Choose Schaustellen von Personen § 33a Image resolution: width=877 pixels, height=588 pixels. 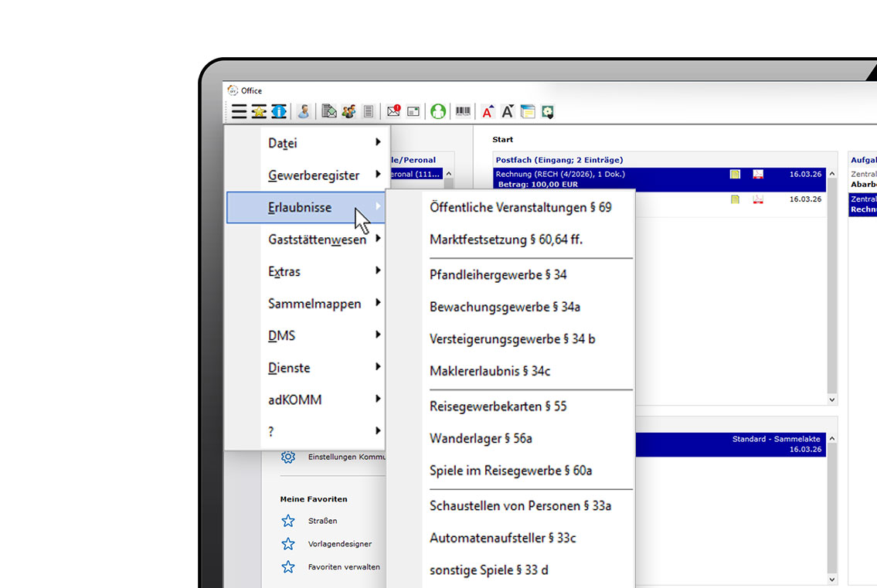[x=520, y=506]
